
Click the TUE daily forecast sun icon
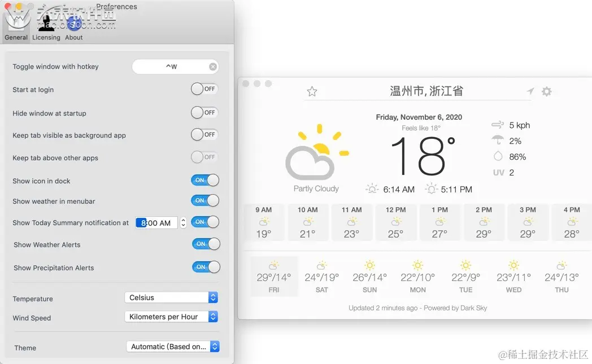[465, 265]
